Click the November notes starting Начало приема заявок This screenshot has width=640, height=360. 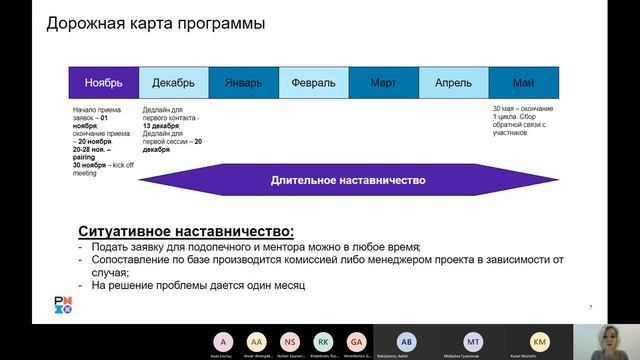103,141
